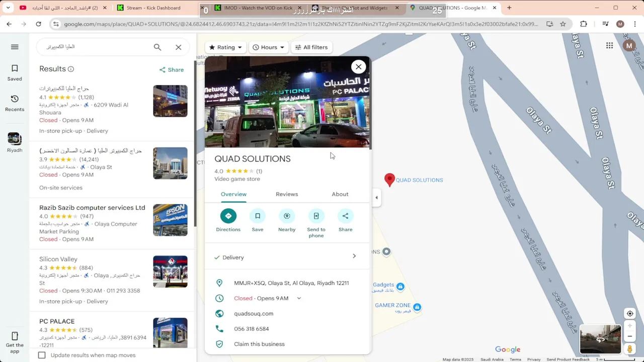Save QUAD SOLUTIONS place

point(258,221)
